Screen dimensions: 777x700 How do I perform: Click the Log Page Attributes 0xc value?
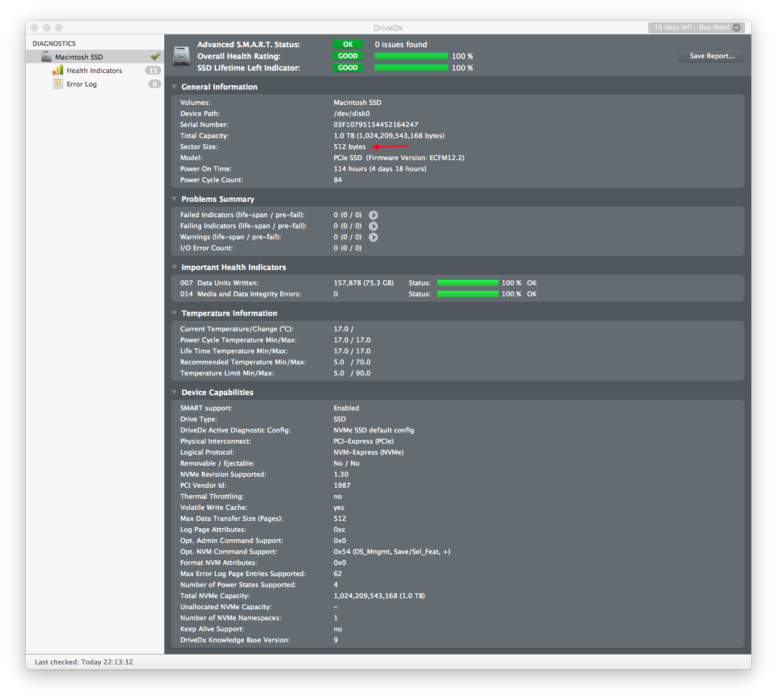click(340, 529)
